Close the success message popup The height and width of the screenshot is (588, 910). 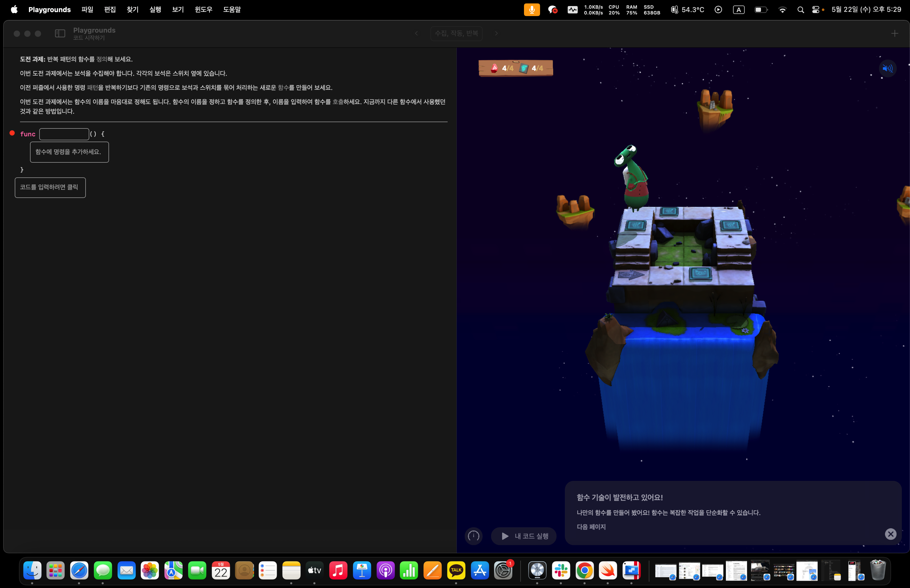click(891, 534)
